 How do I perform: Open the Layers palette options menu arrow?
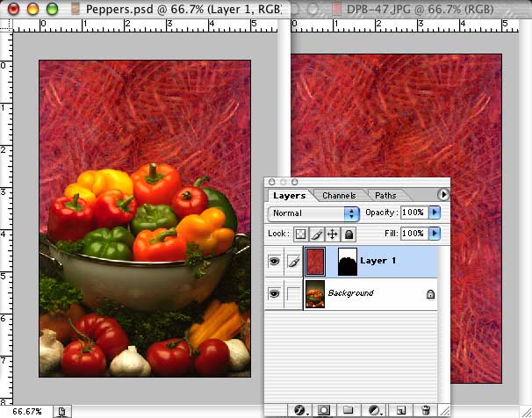click(443, 195)
